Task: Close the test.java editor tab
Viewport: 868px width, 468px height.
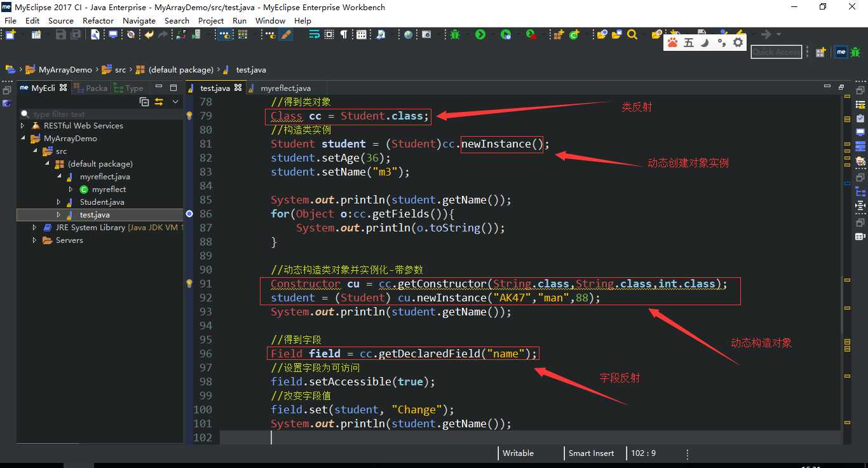Action: click(238, 88)
